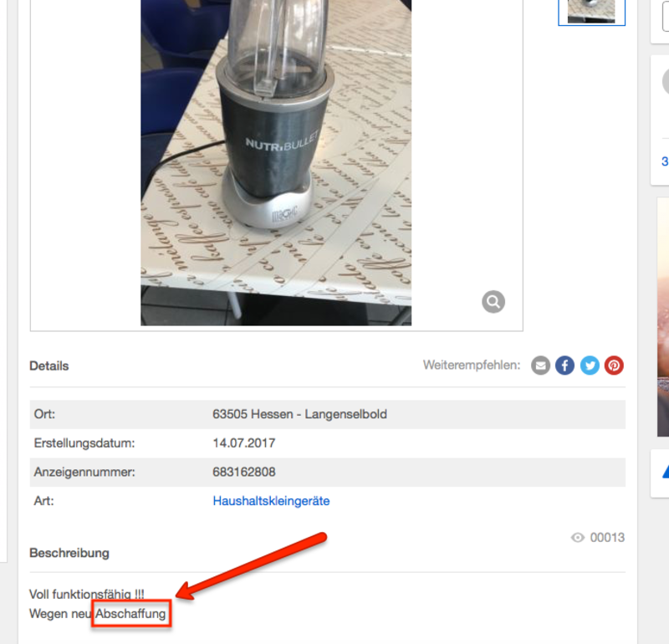Click the eye view-counter icon
The height and width of the screenshot is (644, 669).
tap(577, 538)
